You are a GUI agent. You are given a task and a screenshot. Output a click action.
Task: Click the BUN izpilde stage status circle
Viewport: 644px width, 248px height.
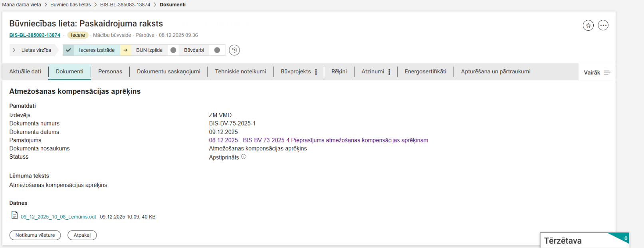click(173, 50)
